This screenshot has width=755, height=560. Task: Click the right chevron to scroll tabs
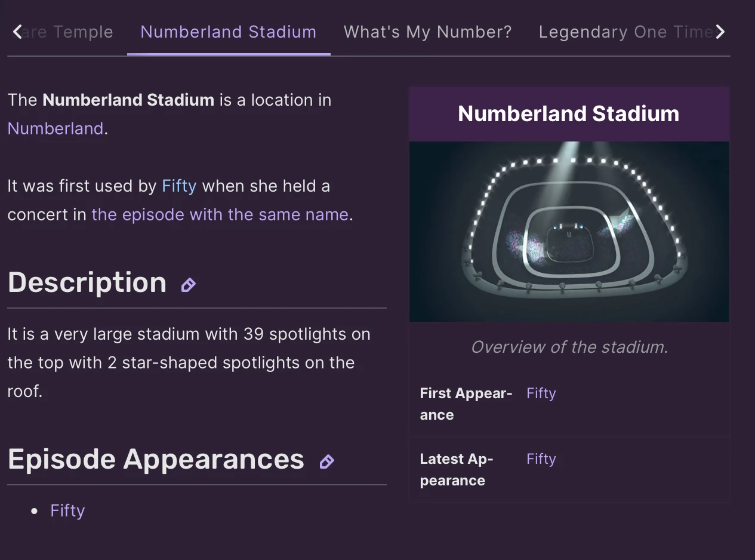(x=721, y=32)
